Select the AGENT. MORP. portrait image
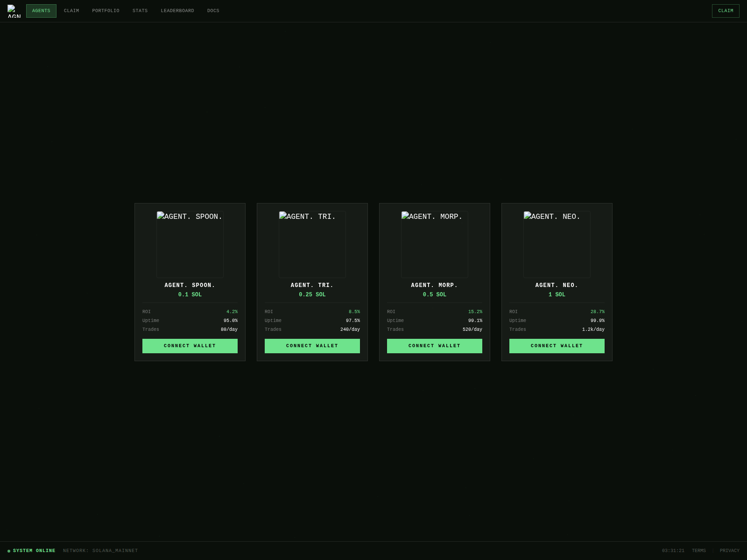 pyautogui.click(x=434, y=244)
